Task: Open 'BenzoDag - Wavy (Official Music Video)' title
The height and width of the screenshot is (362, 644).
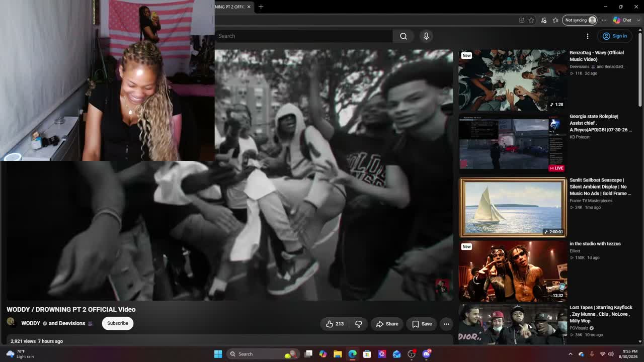Action: pos(597,56)
